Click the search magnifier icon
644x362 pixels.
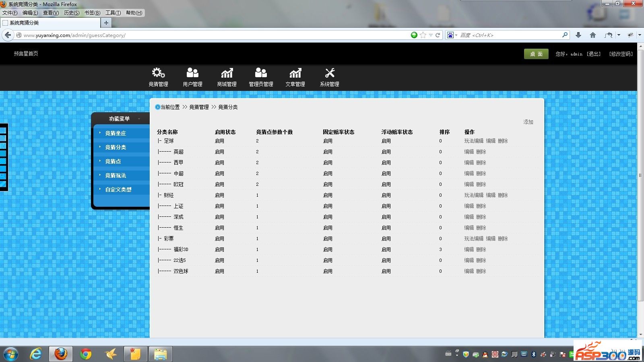click(x=565, y=35)
